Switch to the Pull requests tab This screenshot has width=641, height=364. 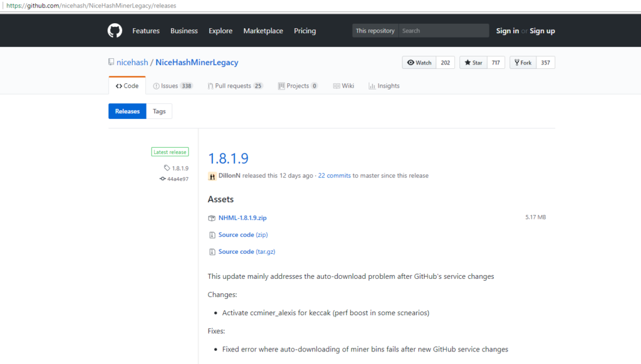tap(235, 86)
